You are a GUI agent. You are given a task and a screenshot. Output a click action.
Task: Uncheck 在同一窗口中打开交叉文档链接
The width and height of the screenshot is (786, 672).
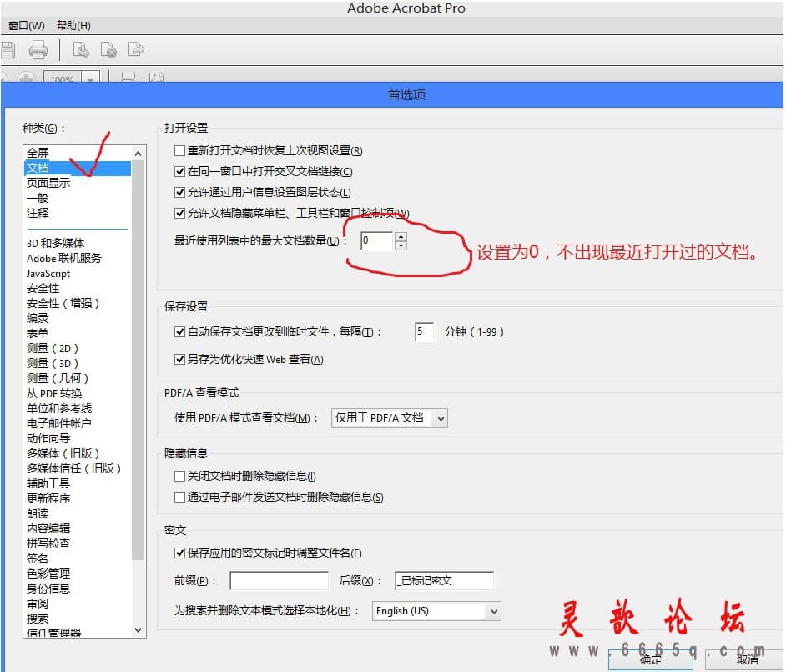point(179,171)
